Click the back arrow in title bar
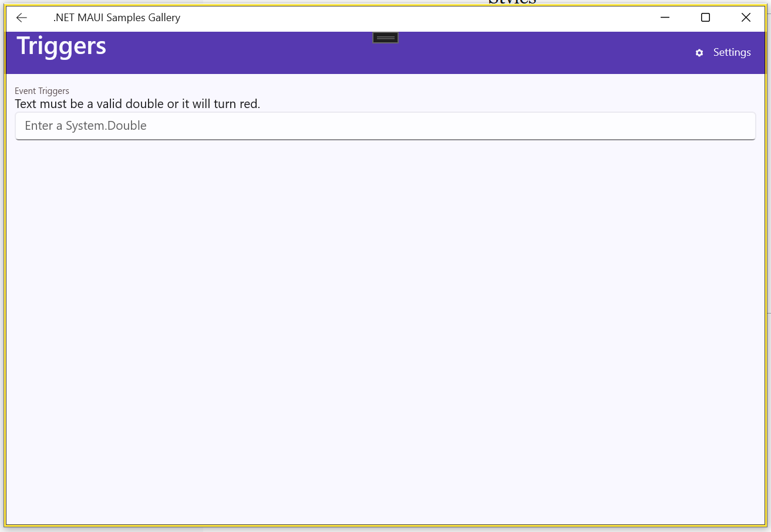 tap(22, 18)
